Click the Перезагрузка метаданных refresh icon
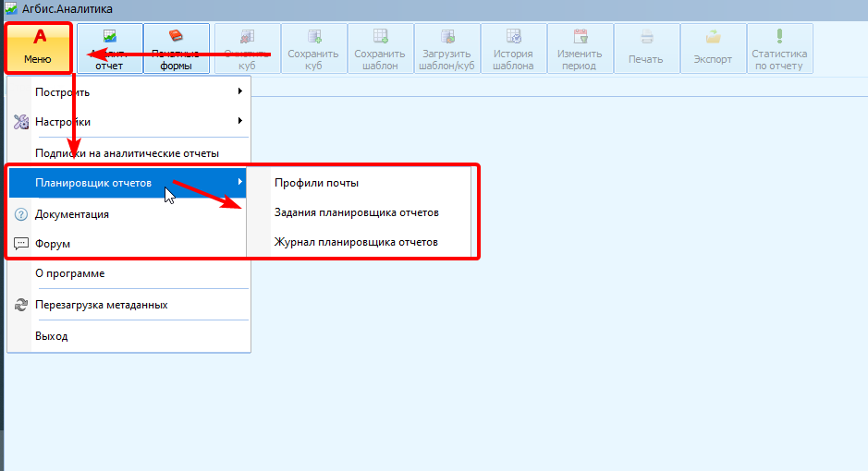868x471 pixels. [x=21, y=305]
